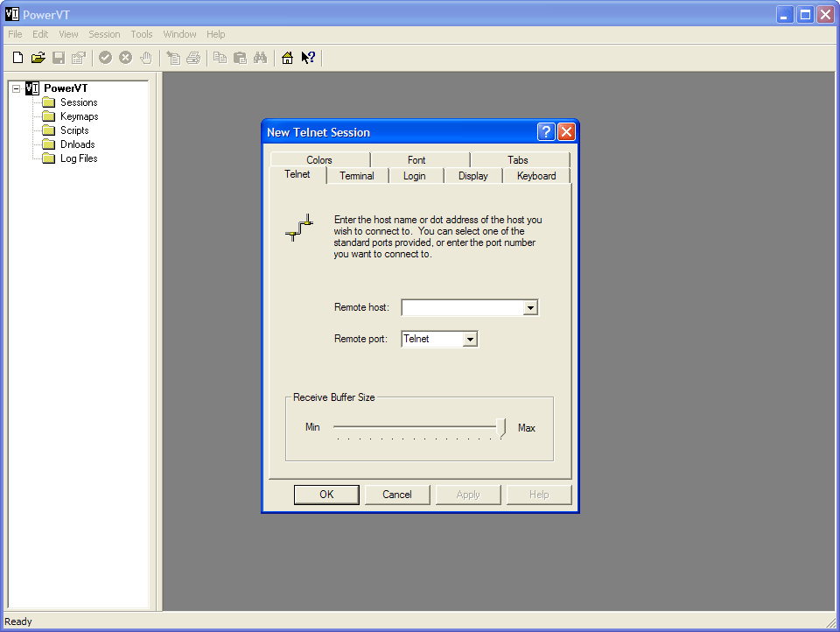This screenshot has width=840, height=632.
Task: Open the Keyboard tab
Action: [536, 175]
